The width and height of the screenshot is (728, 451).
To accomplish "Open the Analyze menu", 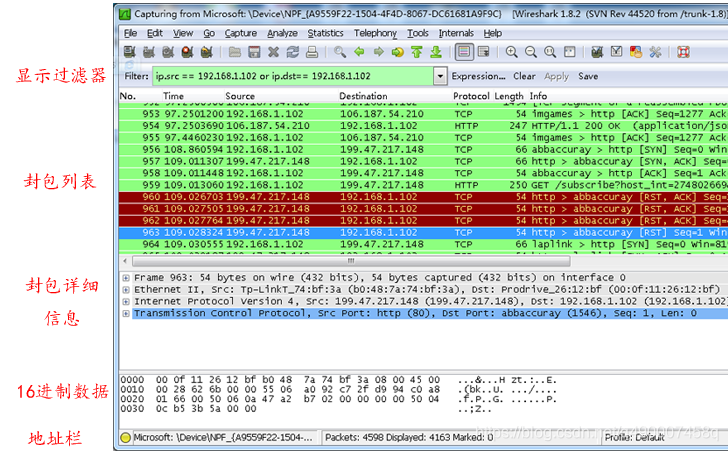I will 282,33.
